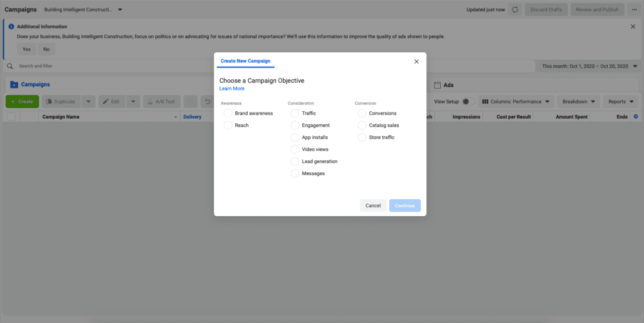The width and height of the screenshot is (644, 323).
Task: Select Conversions as campaign objective
Action: [362, 113]
